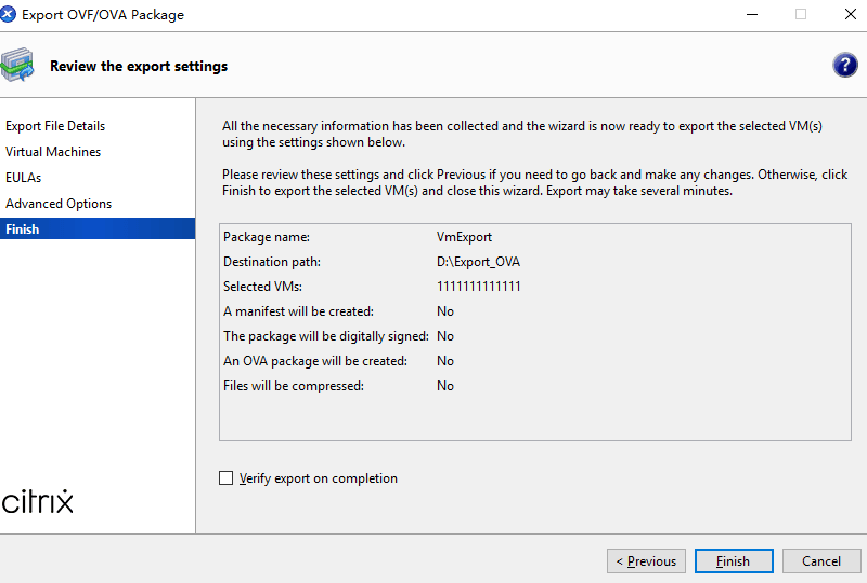This screenshot has height=583, width=867.
Task: Minimize the export wizard window
Action: click(x=753, y=14)
